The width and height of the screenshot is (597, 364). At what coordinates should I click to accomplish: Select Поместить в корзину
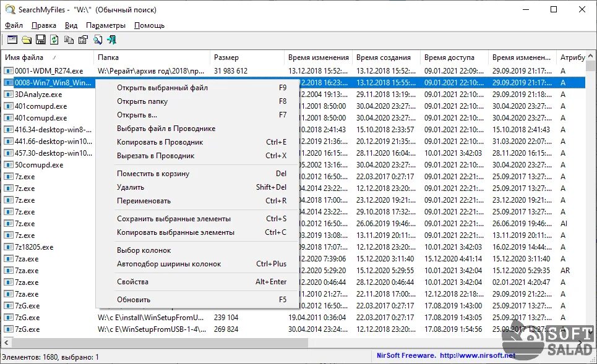point(197,174)
